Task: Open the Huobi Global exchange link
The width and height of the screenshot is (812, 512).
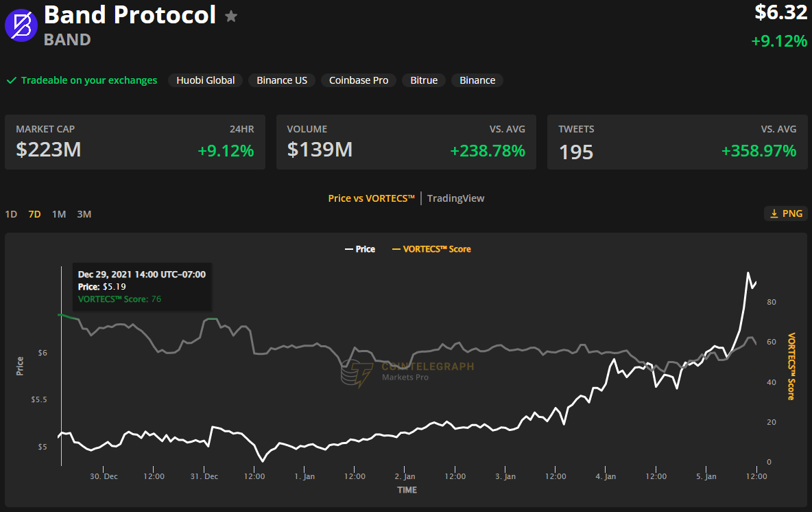Action: tap(205, 80)
